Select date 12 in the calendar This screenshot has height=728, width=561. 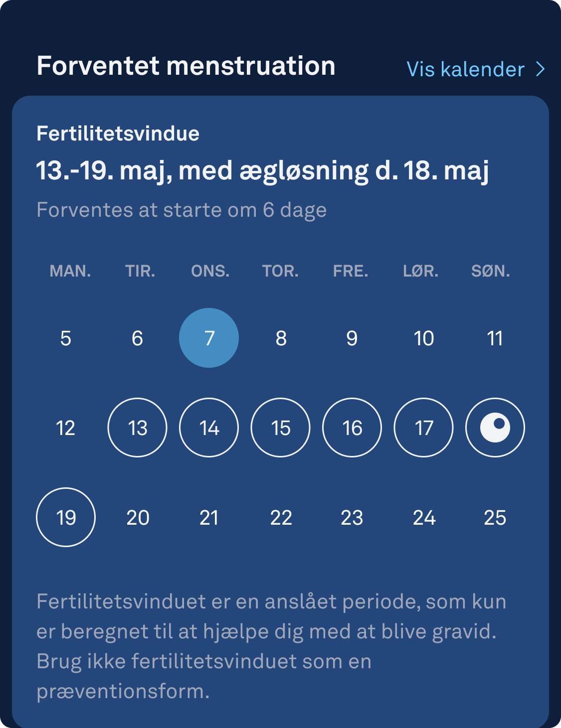[66, 428]
